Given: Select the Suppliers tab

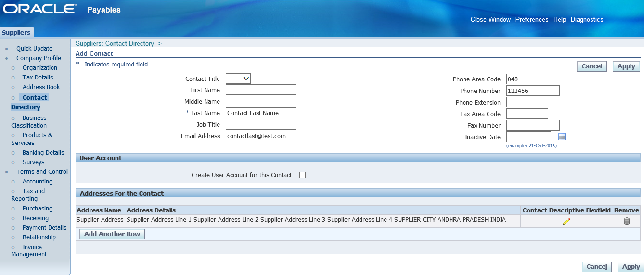Looking at the screenshot, I should click(x=16, y=33).
